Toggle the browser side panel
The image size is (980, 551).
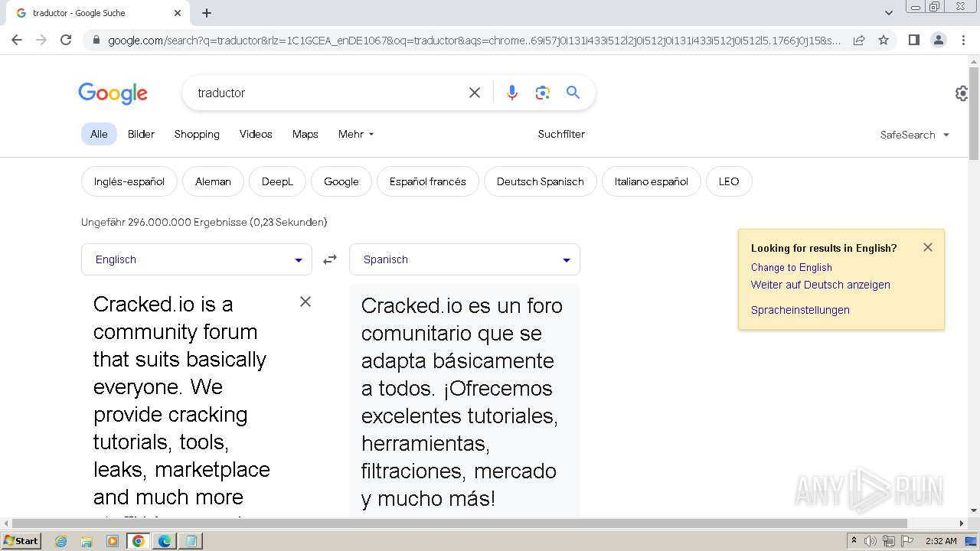point(913,40)
